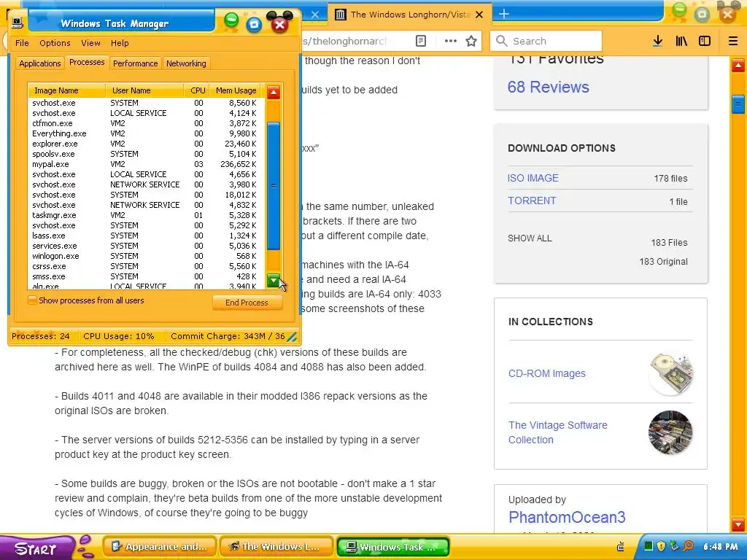Click the CD-ROM Images collection thumbnail
Viewport: 747px width, 560px height.
(x=670, y=374)
